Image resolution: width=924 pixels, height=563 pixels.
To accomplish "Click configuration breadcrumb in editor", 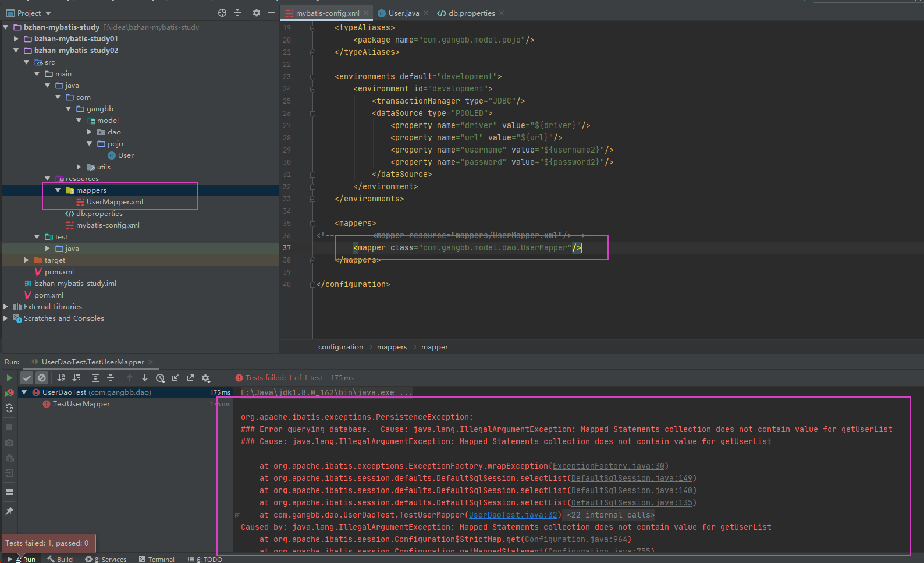I will tap(340, 347).
